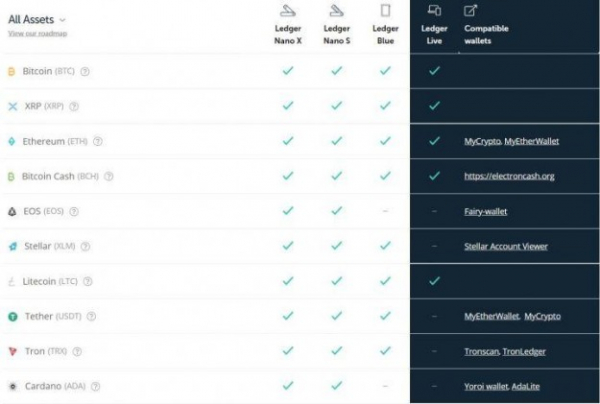Open the Fairy-wallet link

488,211
